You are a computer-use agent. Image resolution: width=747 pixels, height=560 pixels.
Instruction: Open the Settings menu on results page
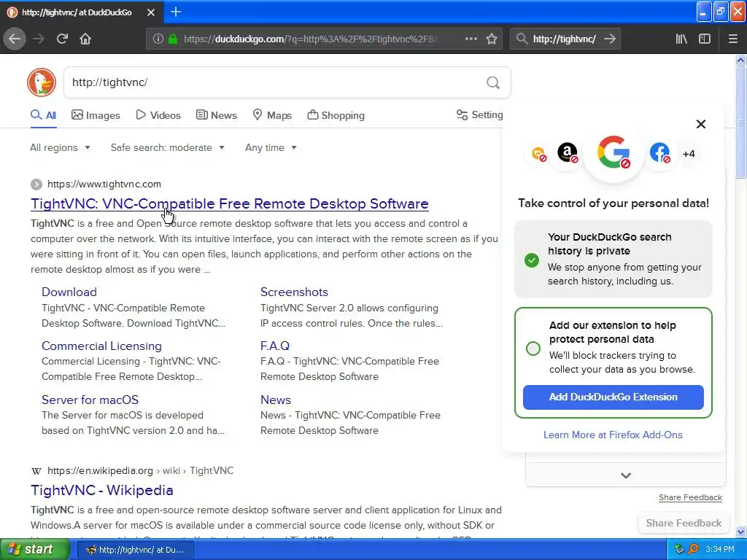click(479, 114)
